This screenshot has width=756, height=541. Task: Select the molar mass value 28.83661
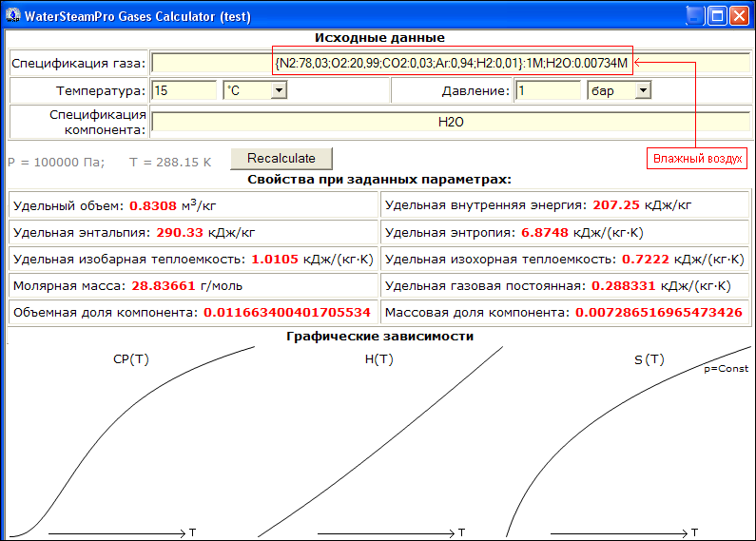(x=164, y=286)
